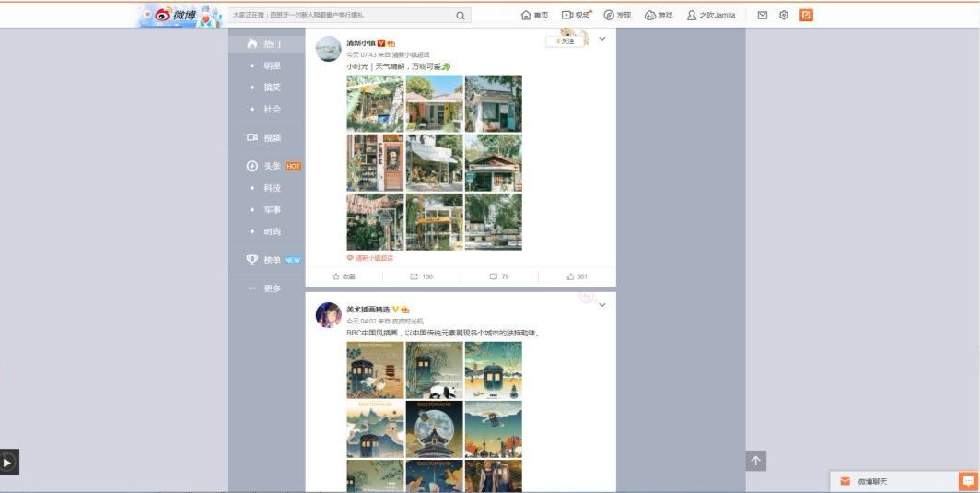The height and width of the screenshot is (493, 980).
Task: Click the play button at left edge
Action: tap(9, 463)
